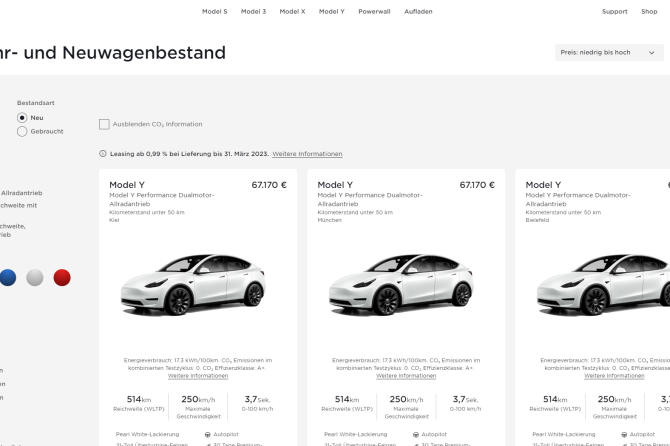Filter by the silver paint swatch
Screen dimensions: 670x446
pos(35,278)
